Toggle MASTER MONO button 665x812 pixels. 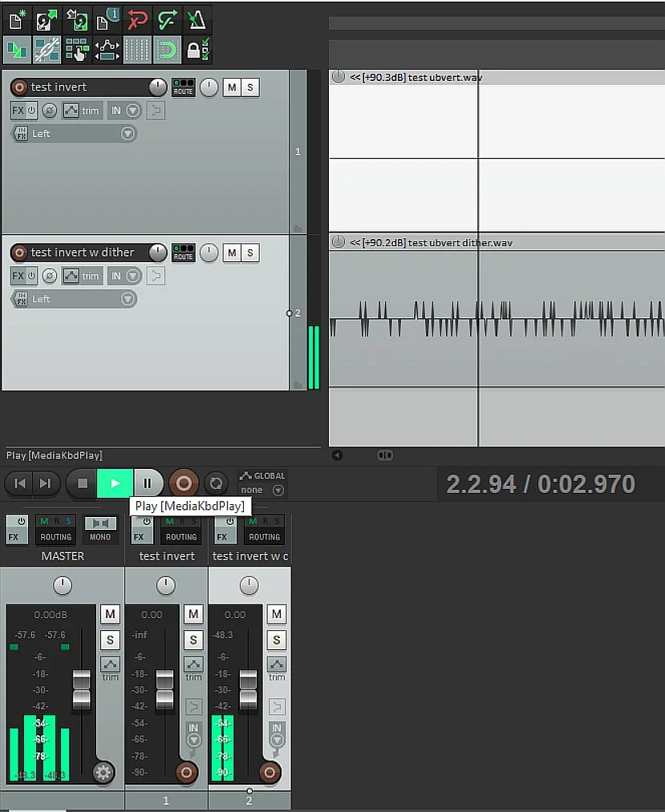point(100,530)
